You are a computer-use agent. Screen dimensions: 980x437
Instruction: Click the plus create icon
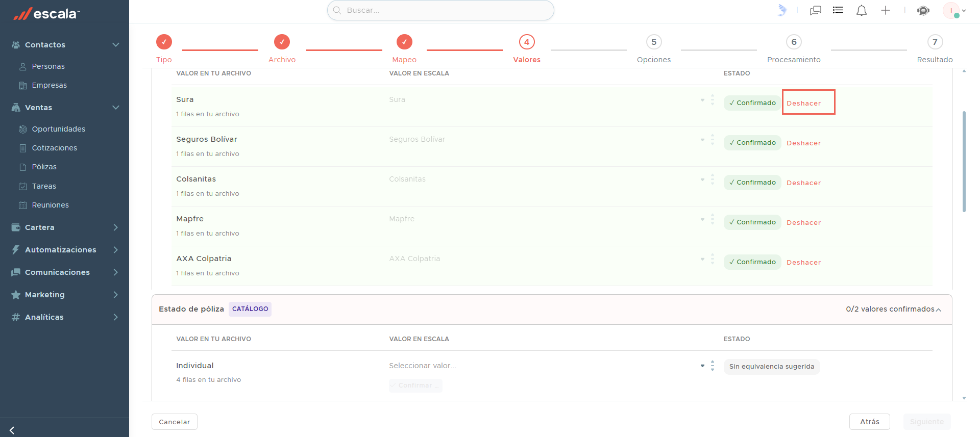tap(886, 10)
